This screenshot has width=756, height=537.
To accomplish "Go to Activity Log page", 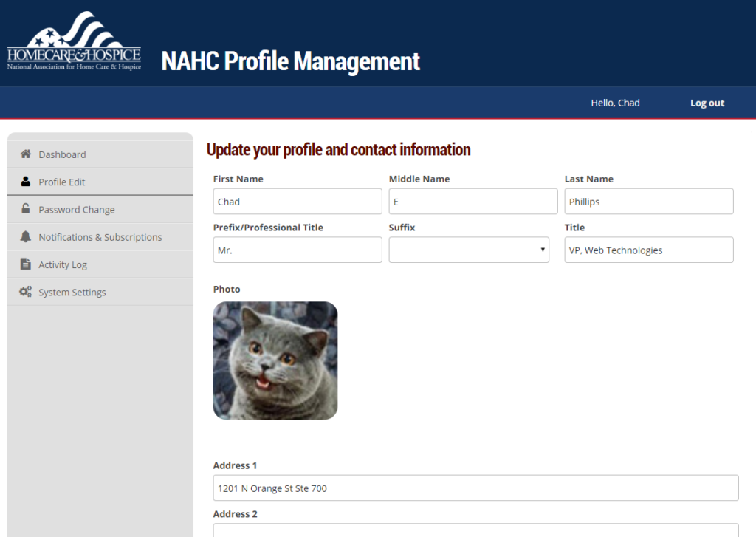I will click(x=63, y=264).
